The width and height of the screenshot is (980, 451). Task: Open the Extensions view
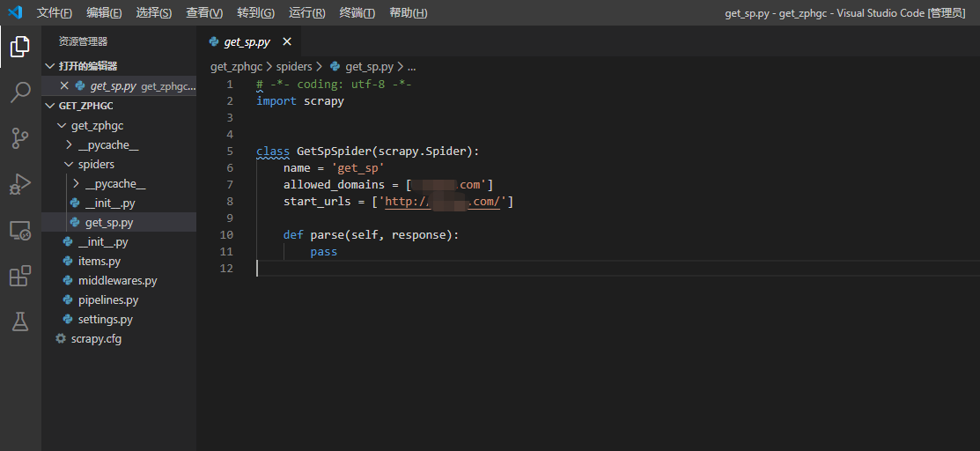point(20,276)
